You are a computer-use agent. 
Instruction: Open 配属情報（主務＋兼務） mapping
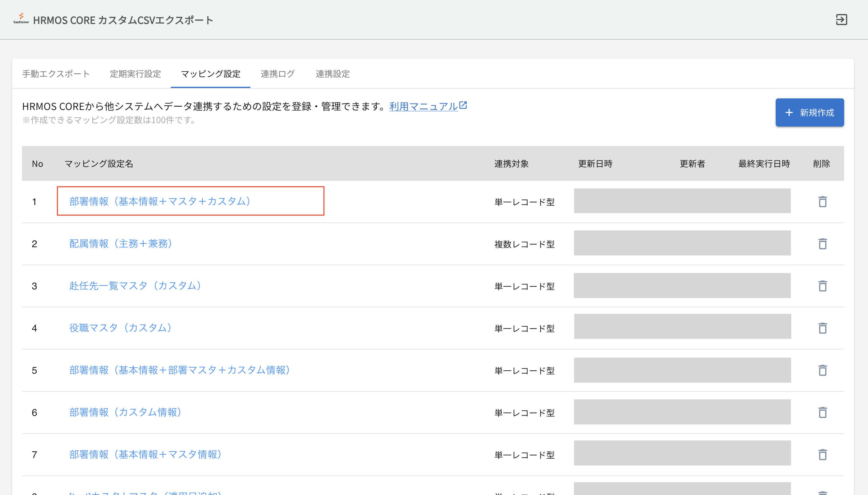[x=121, y=244]
